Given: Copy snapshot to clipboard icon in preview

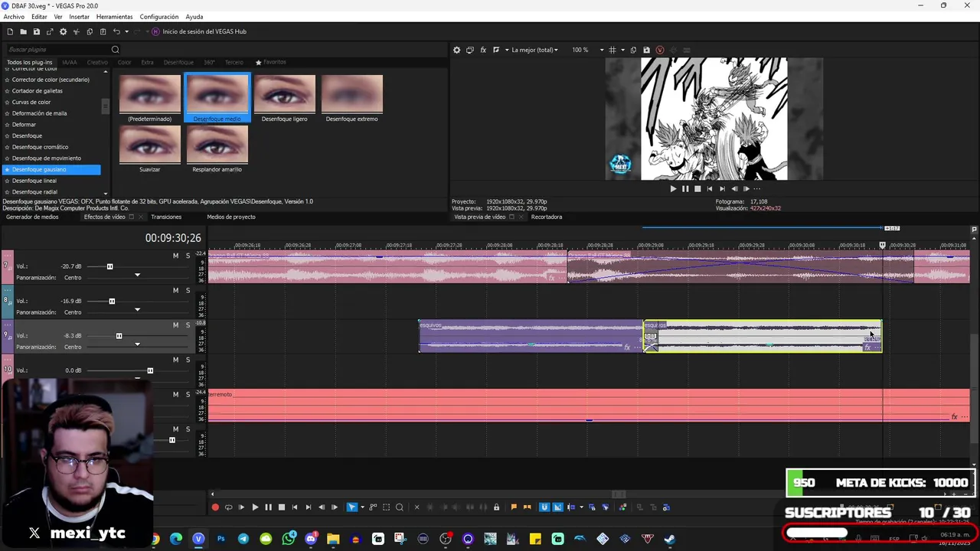Looking at the screenshot, I should (x=633, y=50).
